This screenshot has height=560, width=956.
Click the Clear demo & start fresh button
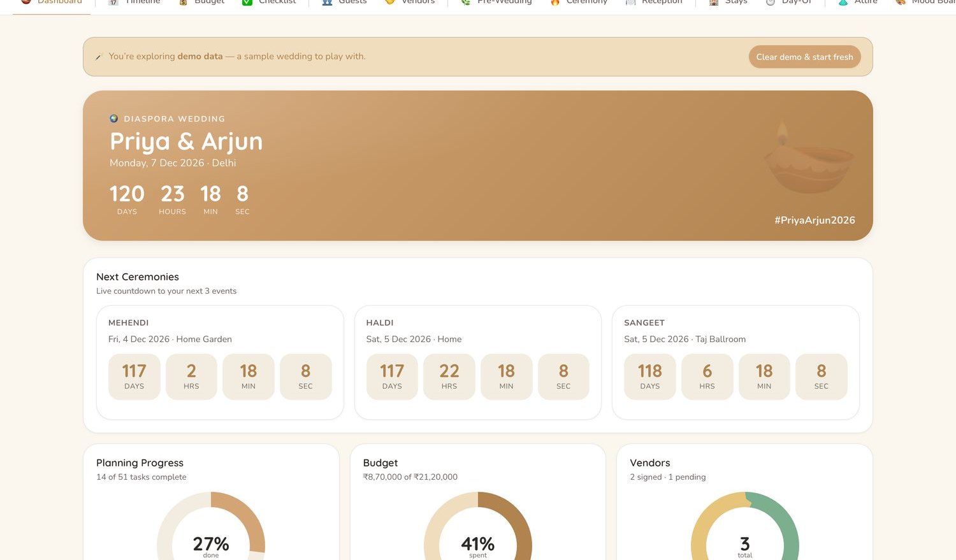[804, 57]
